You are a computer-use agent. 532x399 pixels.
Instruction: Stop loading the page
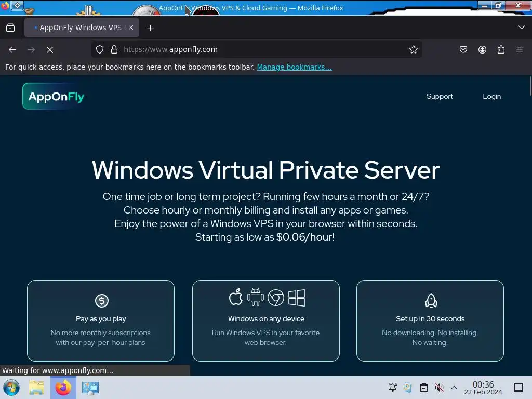point(50,49)
